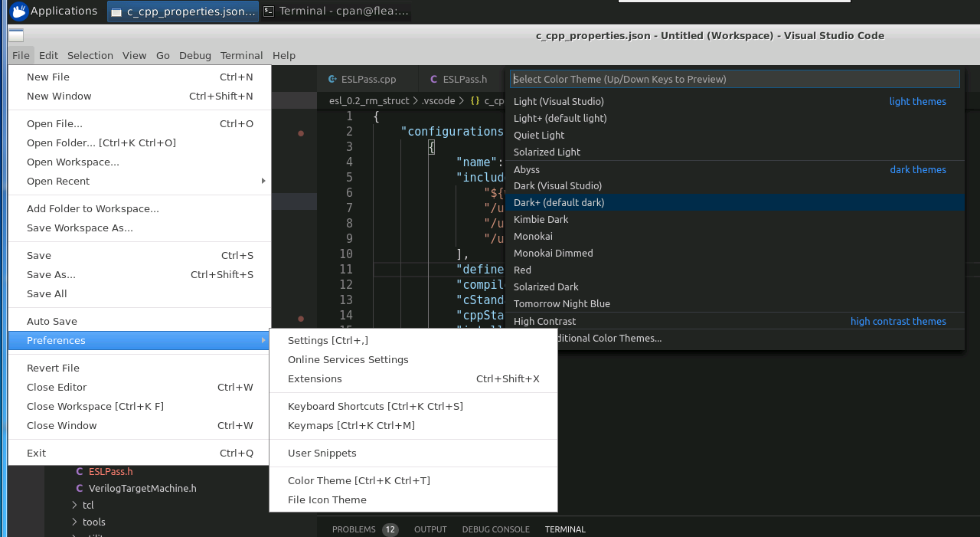Select Open Workspace... menu entry
The width and height of the screenshot is (980, 537).
[x=140, y=162]
